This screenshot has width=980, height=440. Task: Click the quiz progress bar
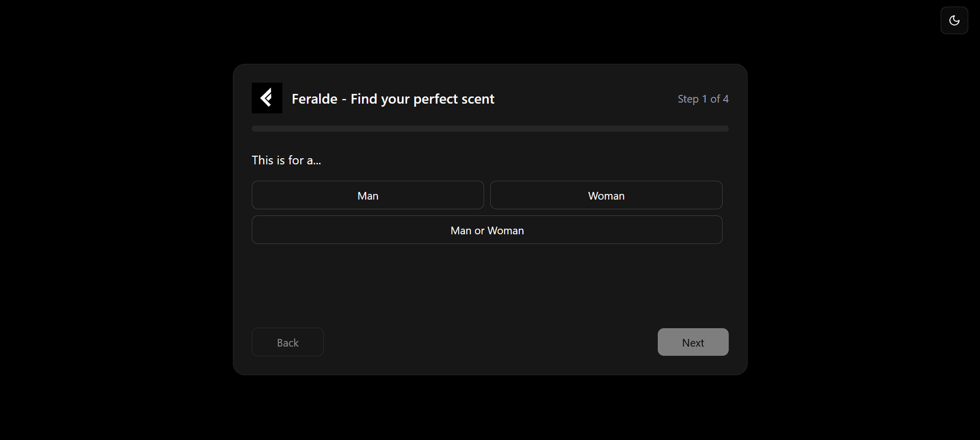pyautogui.click(x=490, y=129)
